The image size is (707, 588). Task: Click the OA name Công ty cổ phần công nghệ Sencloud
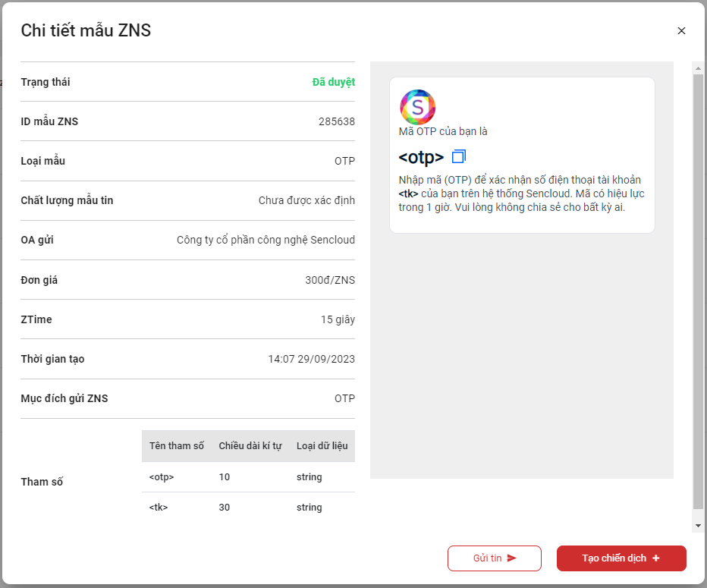(x=266, y=241)
